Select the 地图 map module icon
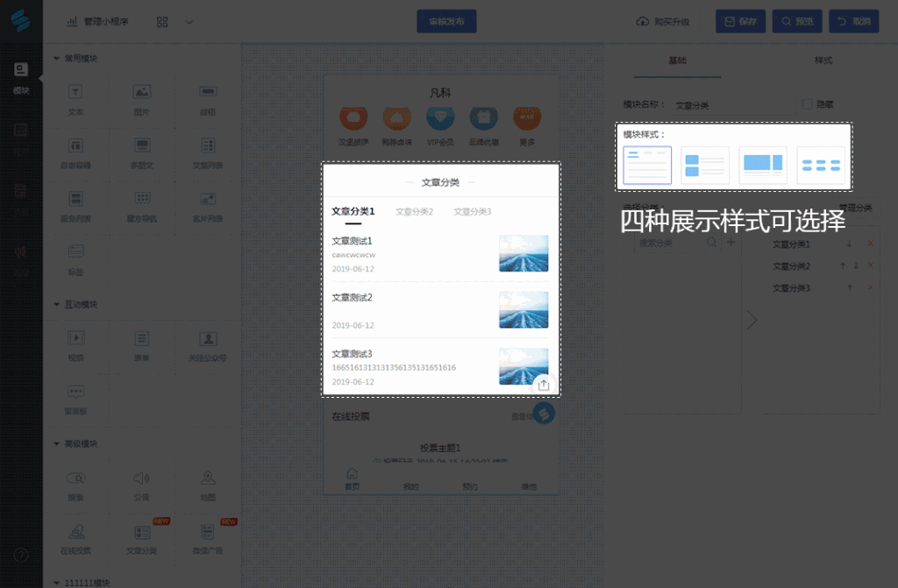The image size is (898, 588). pyautogui.click(x=207, y=478)
